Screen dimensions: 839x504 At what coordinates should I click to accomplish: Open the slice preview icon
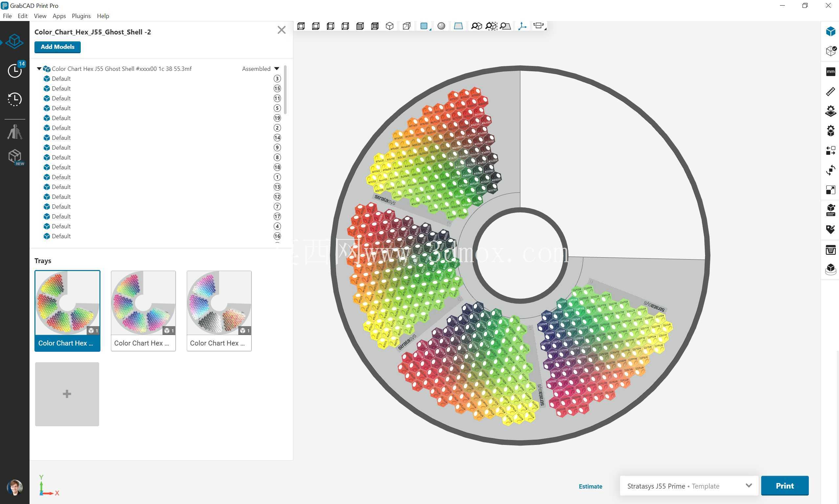tap(830, 250)
